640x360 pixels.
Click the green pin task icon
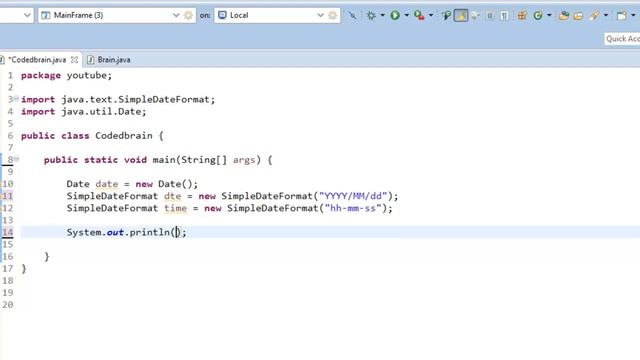pyautogui.click(x=446, y=16)
